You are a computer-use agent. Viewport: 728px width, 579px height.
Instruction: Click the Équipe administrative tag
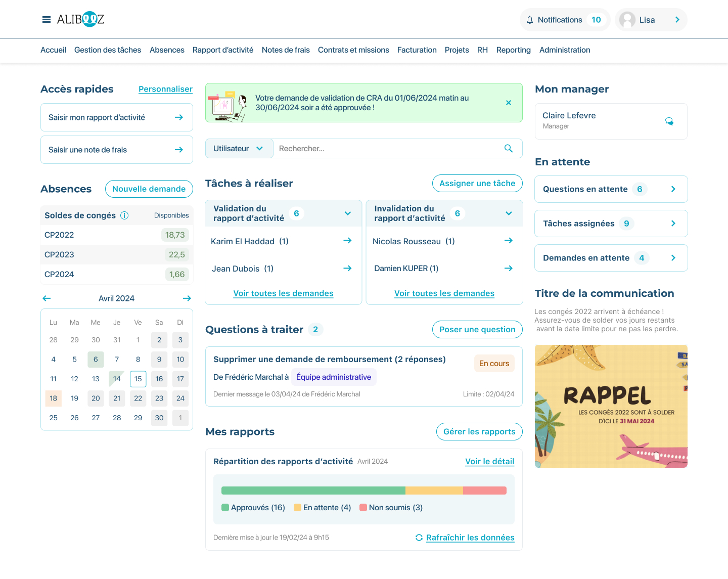[x=334, y=377]
